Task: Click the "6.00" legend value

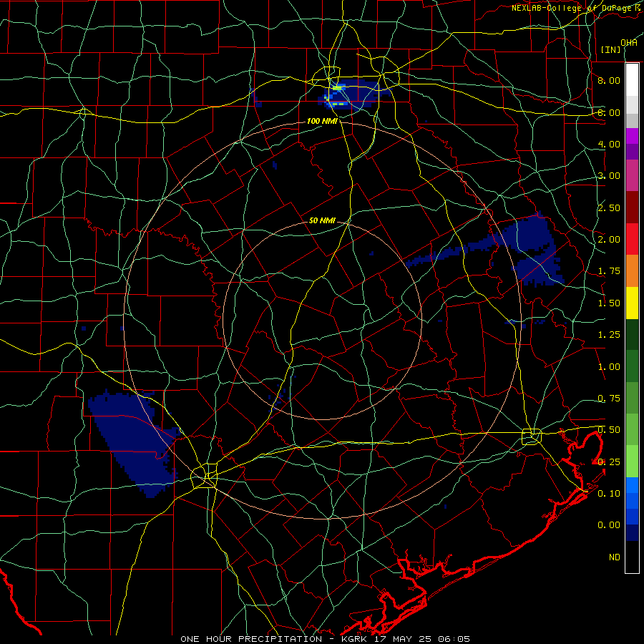Action: click(x=609, y=112)
